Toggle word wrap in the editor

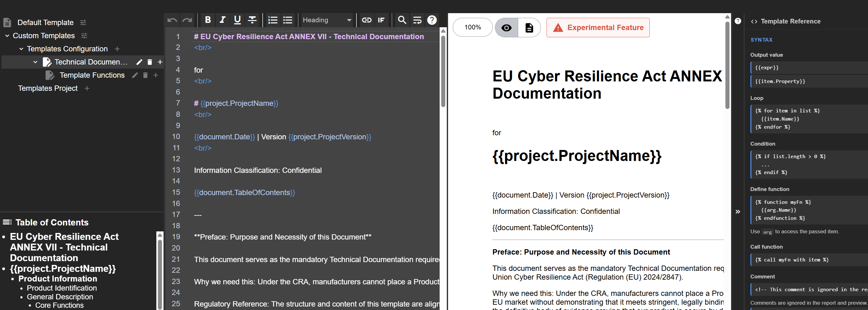pyautogui.click(x=417, y=20)
